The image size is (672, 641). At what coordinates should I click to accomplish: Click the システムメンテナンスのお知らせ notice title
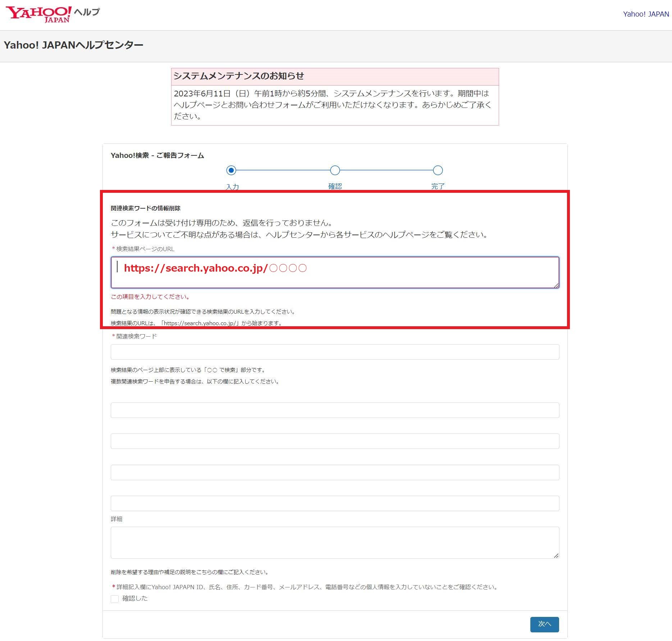[239, 76]
